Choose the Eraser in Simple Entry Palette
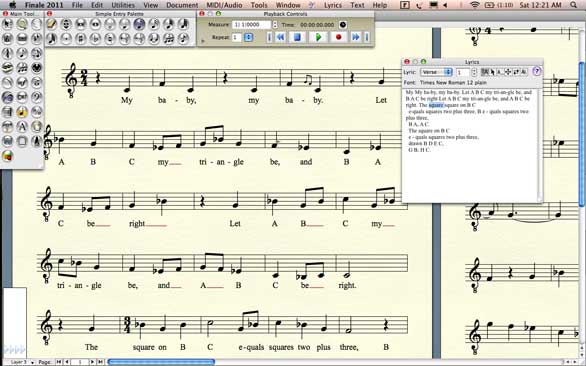Viewport: 586px width, 366px height. 51,24
